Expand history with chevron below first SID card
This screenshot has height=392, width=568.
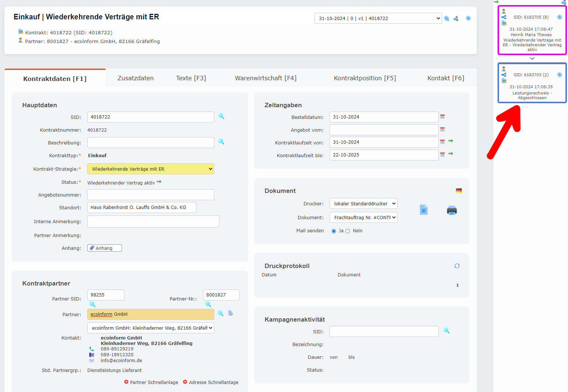pyautogui.click(x=532, y=58)
